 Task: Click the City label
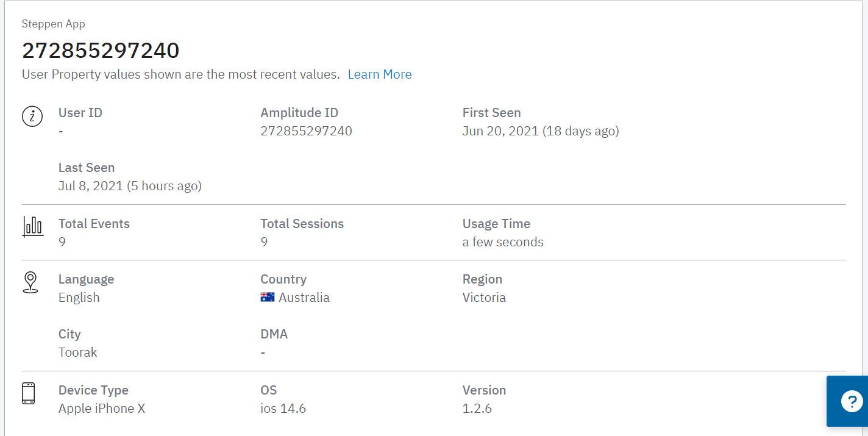(69, 334)
